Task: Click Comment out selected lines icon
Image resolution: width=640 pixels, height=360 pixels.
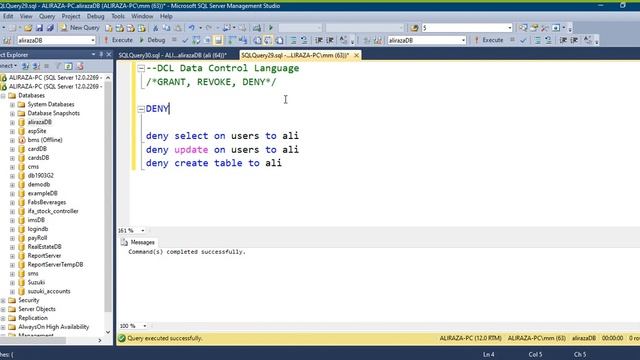Action: pyautogui.click(x=293, y=40)
